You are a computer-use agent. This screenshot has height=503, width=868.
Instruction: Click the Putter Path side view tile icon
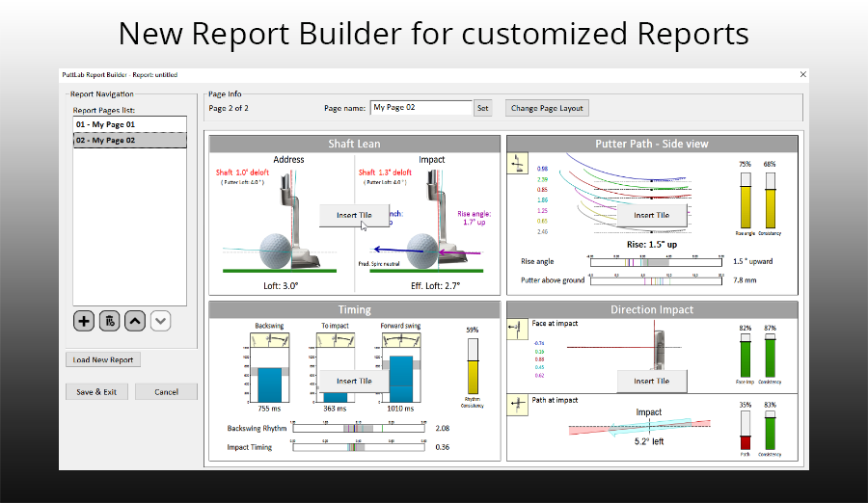(518, 163)
